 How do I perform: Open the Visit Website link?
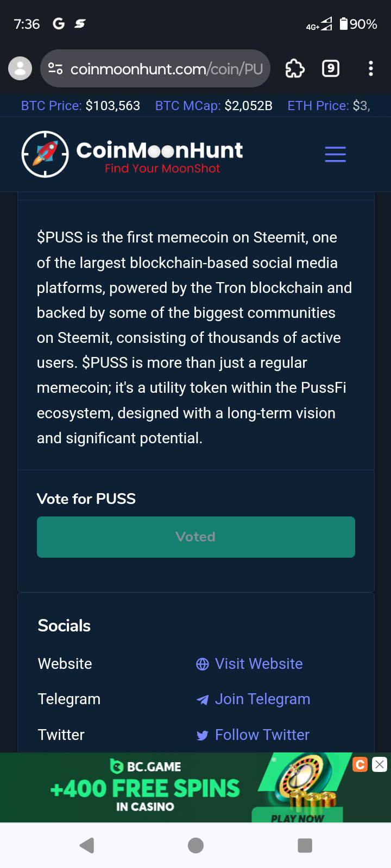coord(258,663)
